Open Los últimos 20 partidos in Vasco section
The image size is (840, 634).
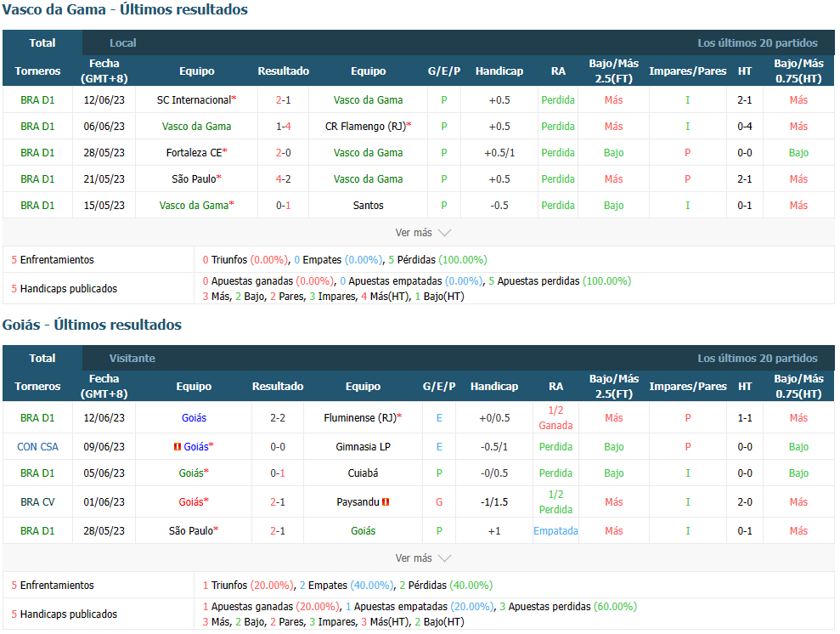click(x=757, y=42)
